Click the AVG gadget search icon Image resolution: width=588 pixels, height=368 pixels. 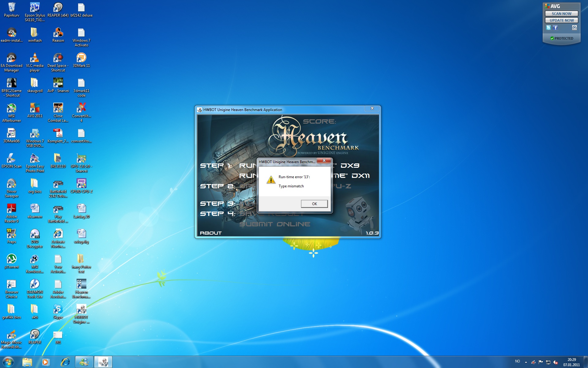click(575, 28)
